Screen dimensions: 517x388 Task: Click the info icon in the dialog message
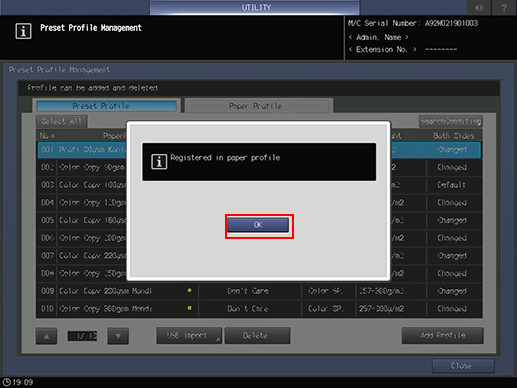159,162
